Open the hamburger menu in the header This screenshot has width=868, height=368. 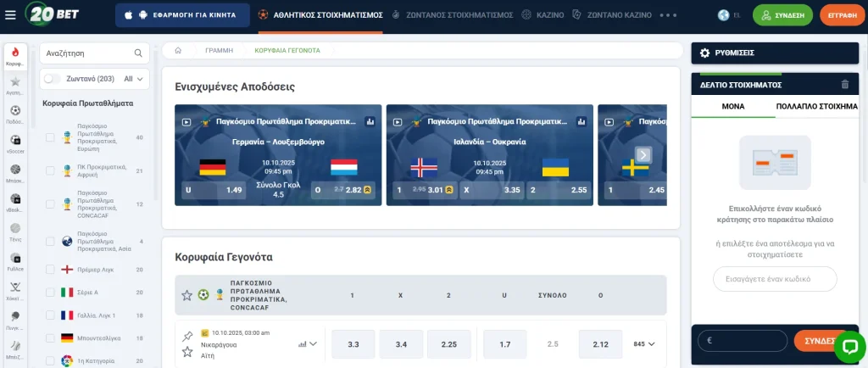click(10, 15)
